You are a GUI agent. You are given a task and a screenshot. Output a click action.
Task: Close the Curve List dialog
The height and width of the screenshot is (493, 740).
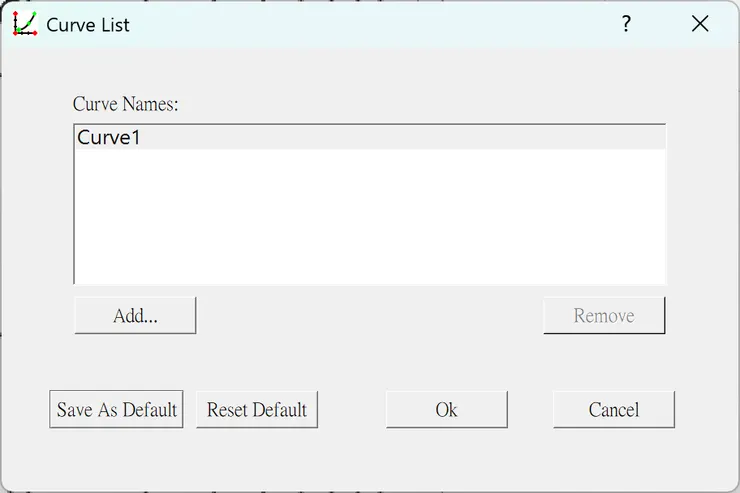(700, 24)
